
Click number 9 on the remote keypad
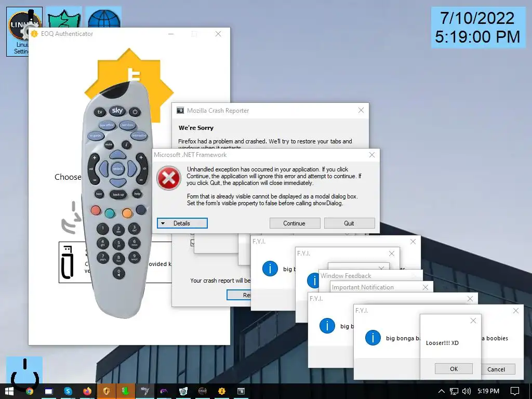pyautogui.click(x=135, y=257)
